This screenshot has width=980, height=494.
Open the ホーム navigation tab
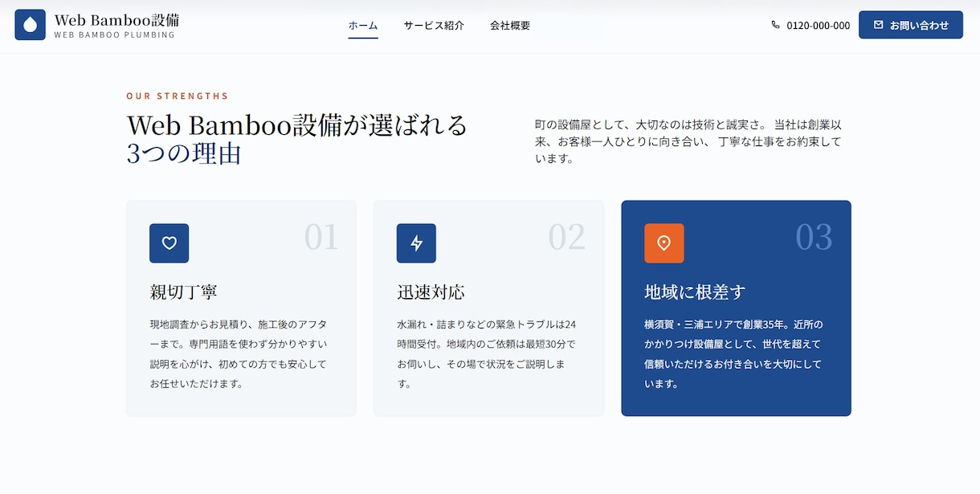pyautogui.click(x=363, y=25)
